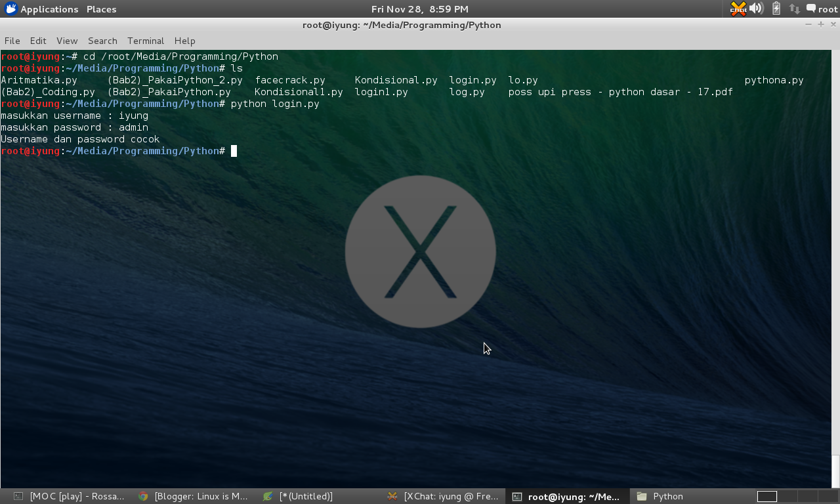Image resolution: width=840 pixels, height=504 pixels.
Task: Click the (Bab2)_PakaiPython_2.py file name
Action: (175, 80)
